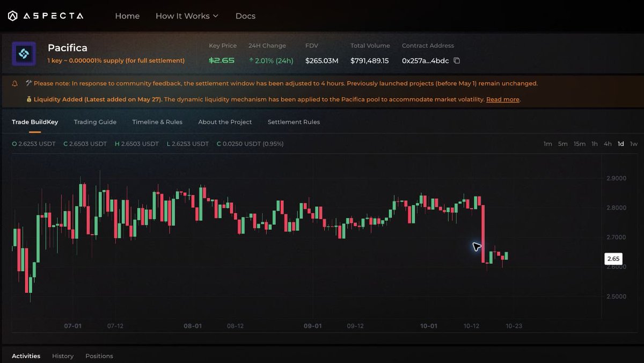Click the Pacifica project name
644x363 pixels.
click(68, 48)
